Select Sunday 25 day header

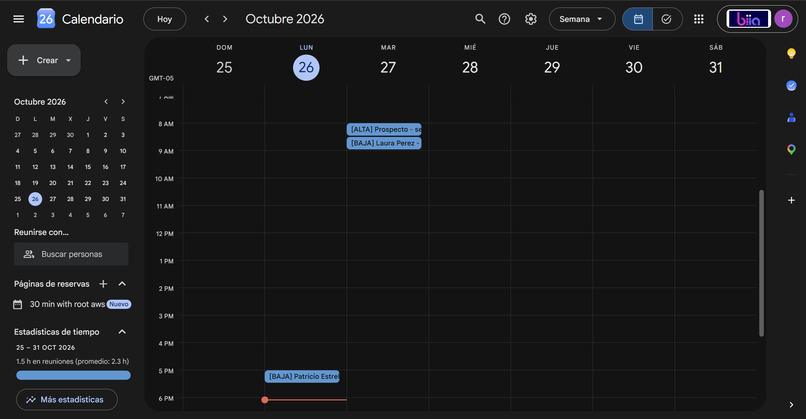click(224, 67)
